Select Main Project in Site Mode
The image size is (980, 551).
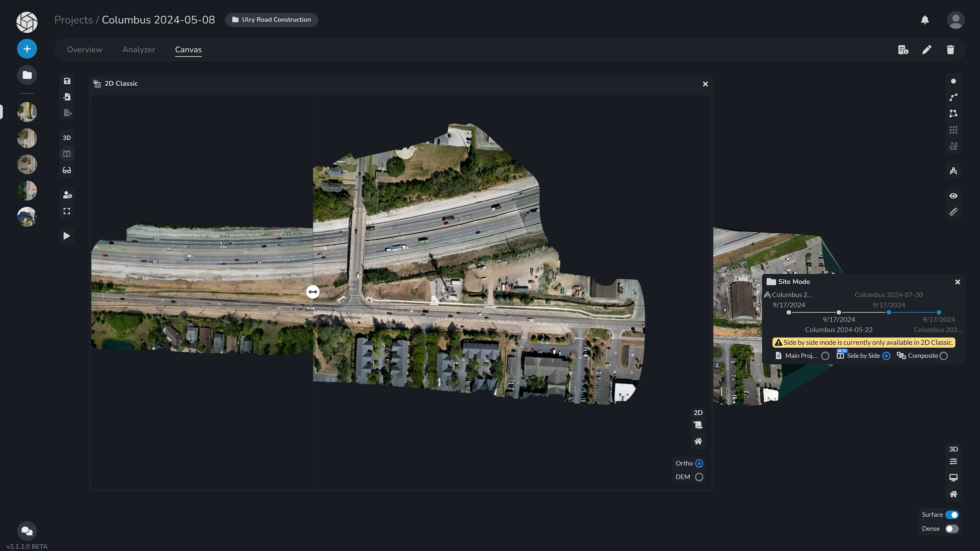point(826,356)
